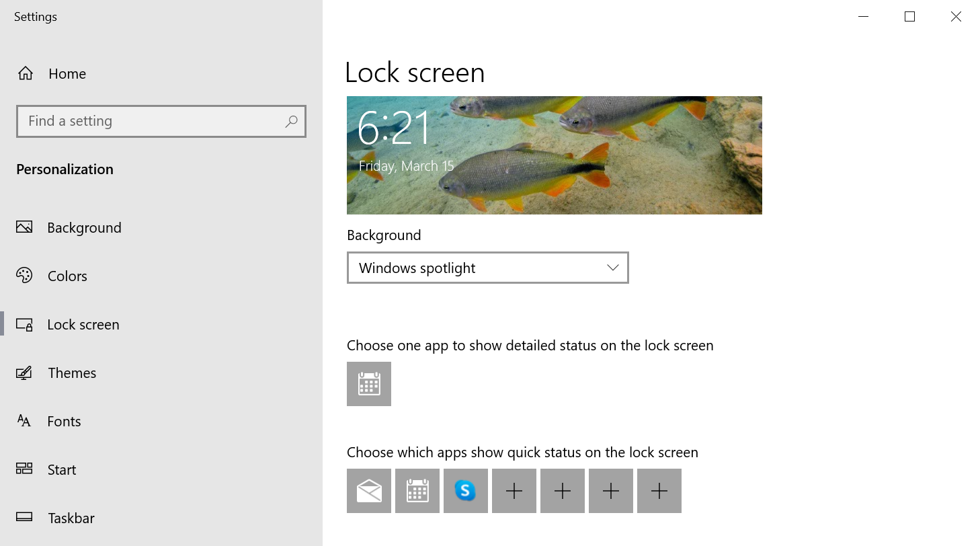980x546 pixels.
Task: Click the last empty plus quick status slot
Action: tap(659, 491)
